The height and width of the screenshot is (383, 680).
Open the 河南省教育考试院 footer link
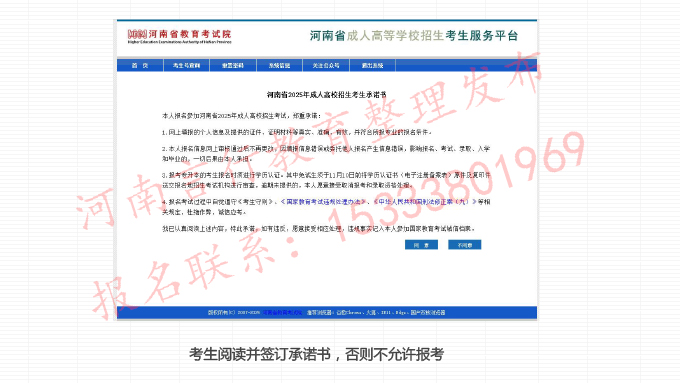click(x=282, y=312)
